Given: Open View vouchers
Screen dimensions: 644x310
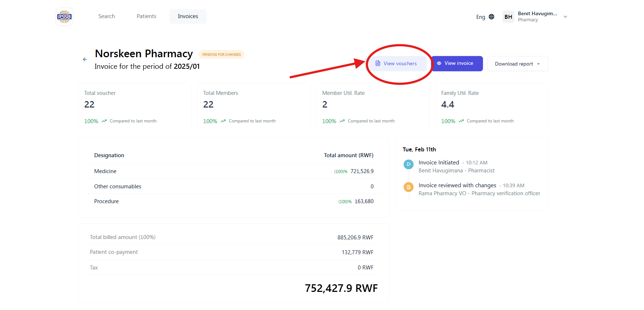Looking at the screenshot, I should coord(396,63).
